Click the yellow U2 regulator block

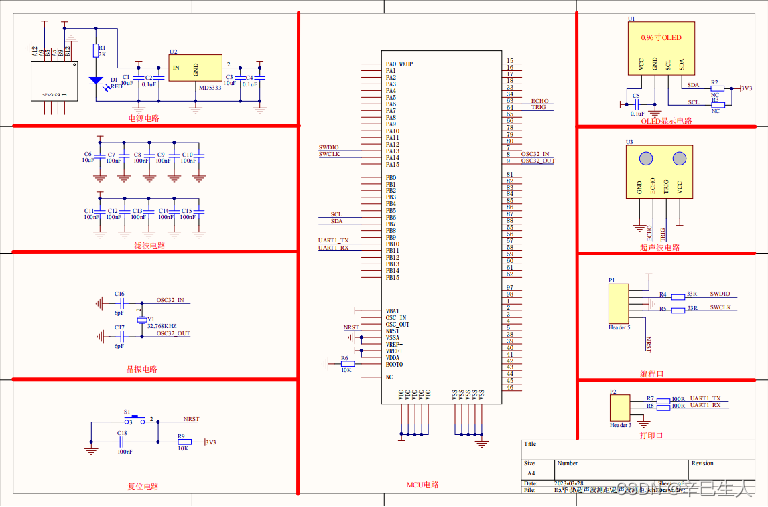tap(195, 68)
